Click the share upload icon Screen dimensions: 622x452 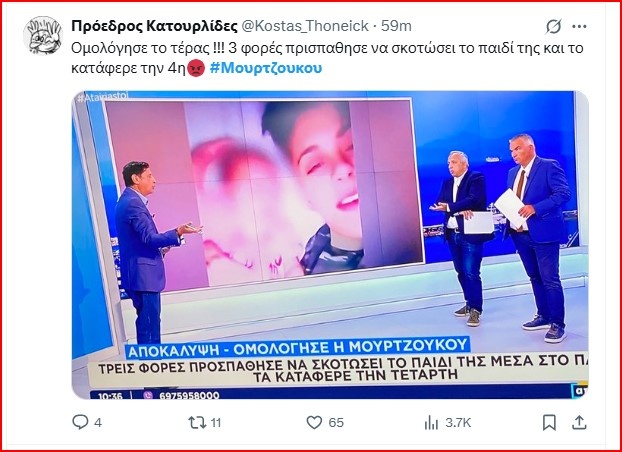pyautogui.click(x=579, y=422)
